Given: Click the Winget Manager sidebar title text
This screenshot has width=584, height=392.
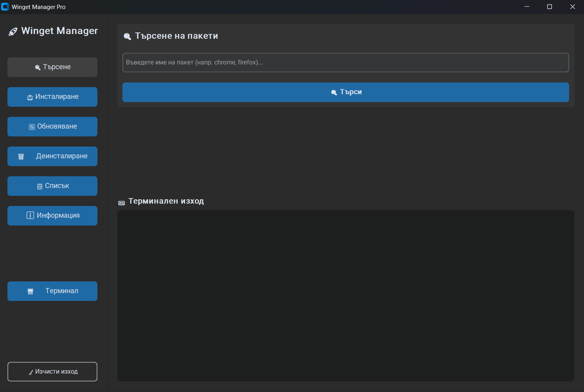Looking at the screenshot, I should click(59, 31).
